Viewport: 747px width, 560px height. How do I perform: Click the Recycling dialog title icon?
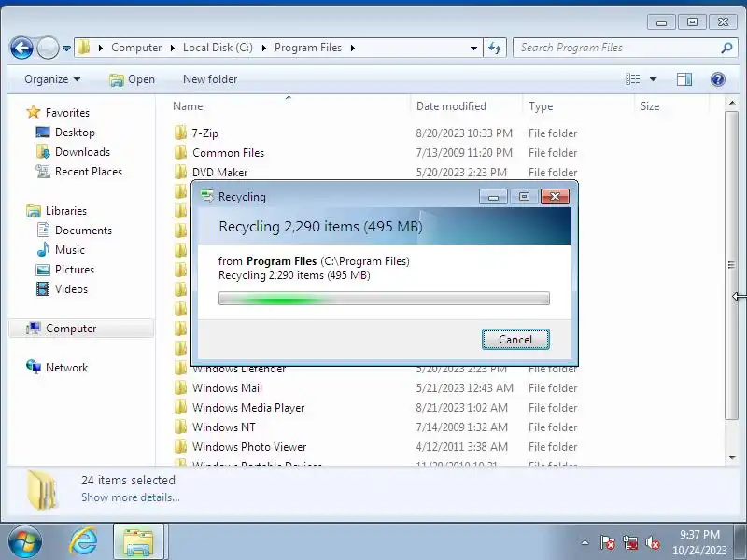click(x=207, y=196)
